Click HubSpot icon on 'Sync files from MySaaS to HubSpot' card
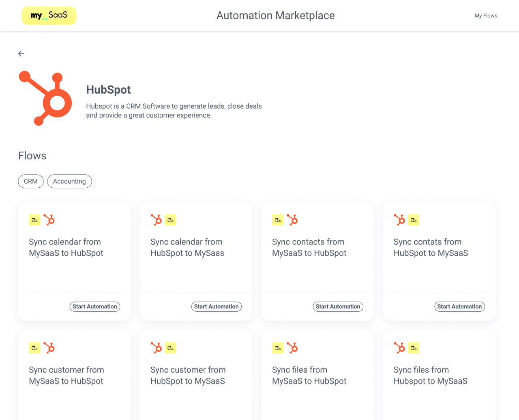 pos(292,348)
